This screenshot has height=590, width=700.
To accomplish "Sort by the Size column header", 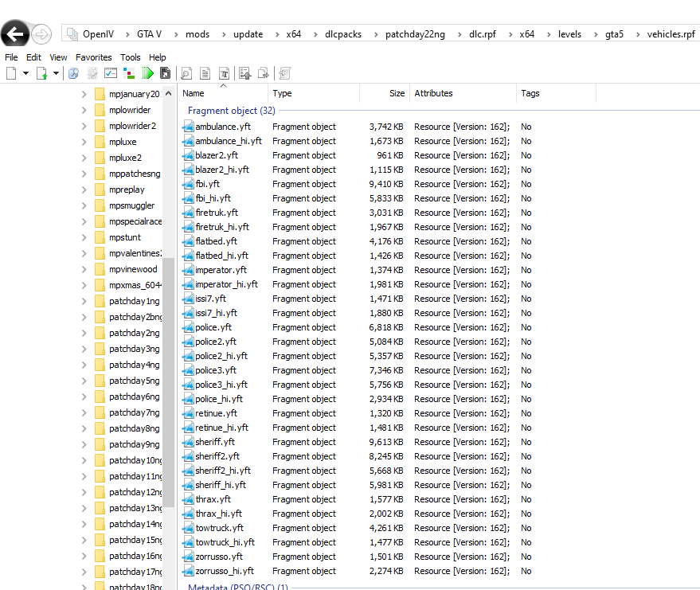I will click(x=397, y=93).
